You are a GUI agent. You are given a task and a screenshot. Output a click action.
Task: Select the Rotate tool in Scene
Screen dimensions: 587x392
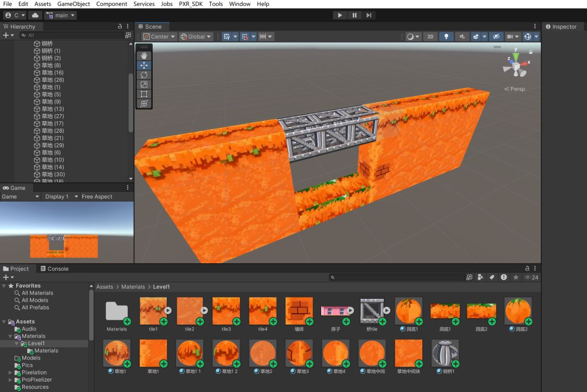(x=144, y=75)
